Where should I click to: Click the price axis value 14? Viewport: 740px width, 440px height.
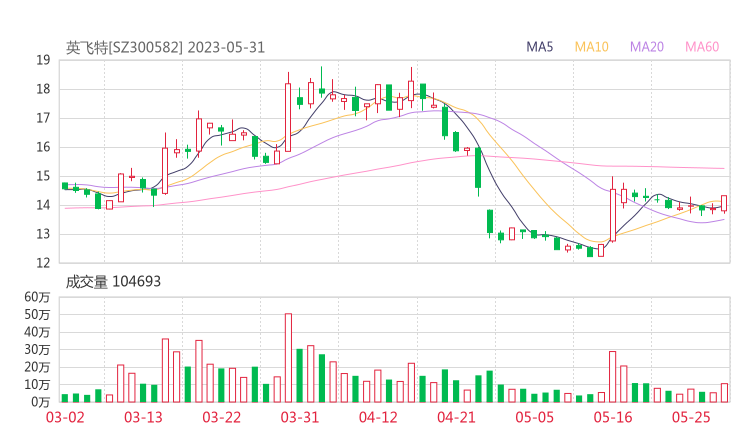coord(43,205)
